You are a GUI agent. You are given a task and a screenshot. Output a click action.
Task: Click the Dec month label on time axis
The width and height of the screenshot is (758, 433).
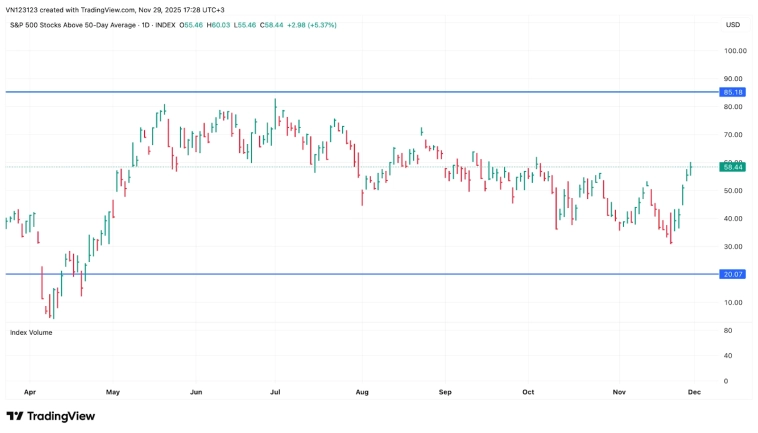(x=694, y=393)
